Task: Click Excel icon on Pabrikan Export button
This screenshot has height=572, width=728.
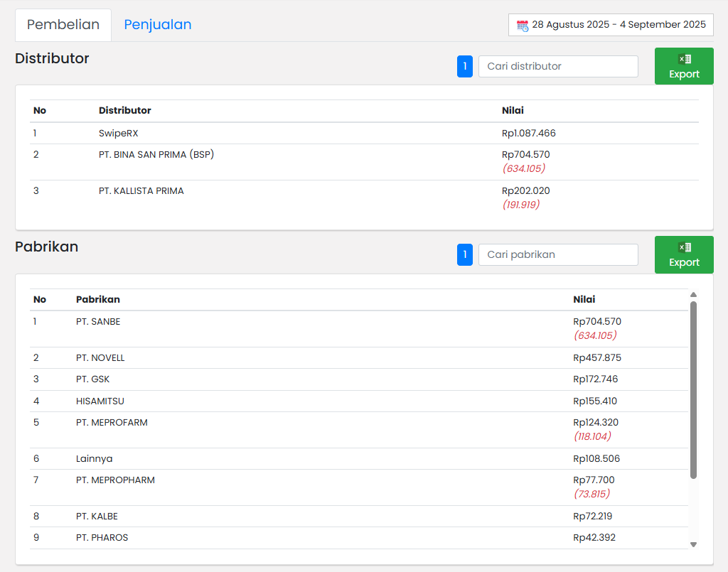Action: point(684,248)
